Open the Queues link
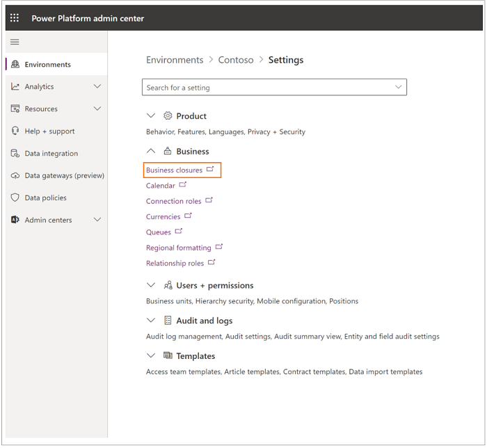This screenshot has width=487, height=448. [x=159, y=232]
